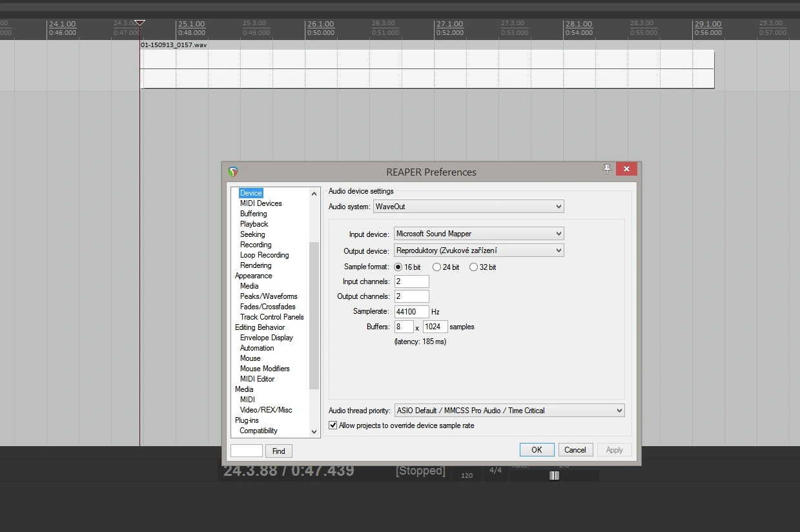This screenshot has width=800, height=532.
Task: Open Appearance preferences category
Action: 253,276
